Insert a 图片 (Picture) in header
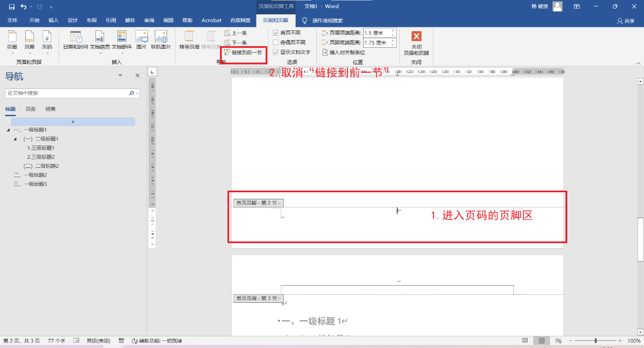 click(x=141, y=40)
